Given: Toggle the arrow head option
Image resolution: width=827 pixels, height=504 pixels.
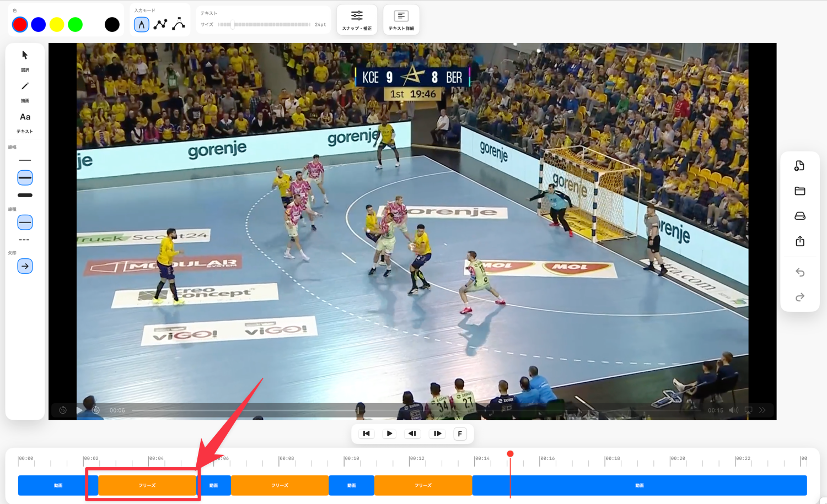Looking at the screenshot, I should pyautogui.click(x=25, y=266).
